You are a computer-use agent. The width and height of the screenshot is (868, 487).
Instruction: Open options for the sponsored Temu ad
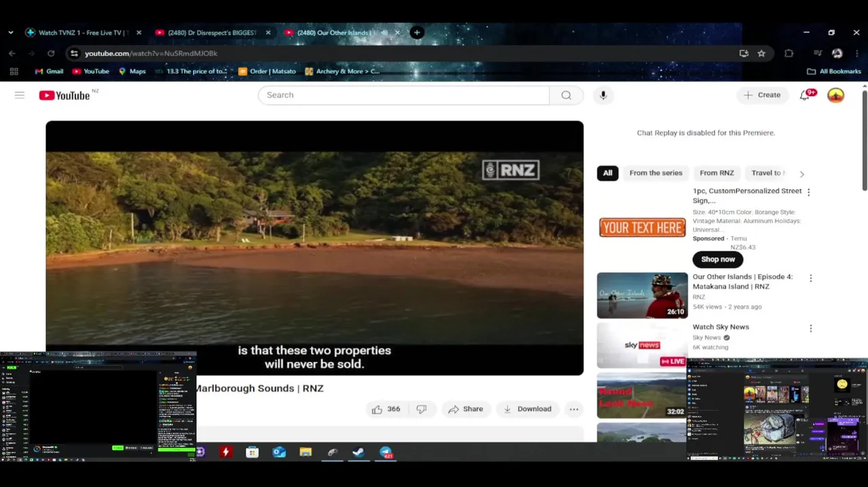click(808, 192)
